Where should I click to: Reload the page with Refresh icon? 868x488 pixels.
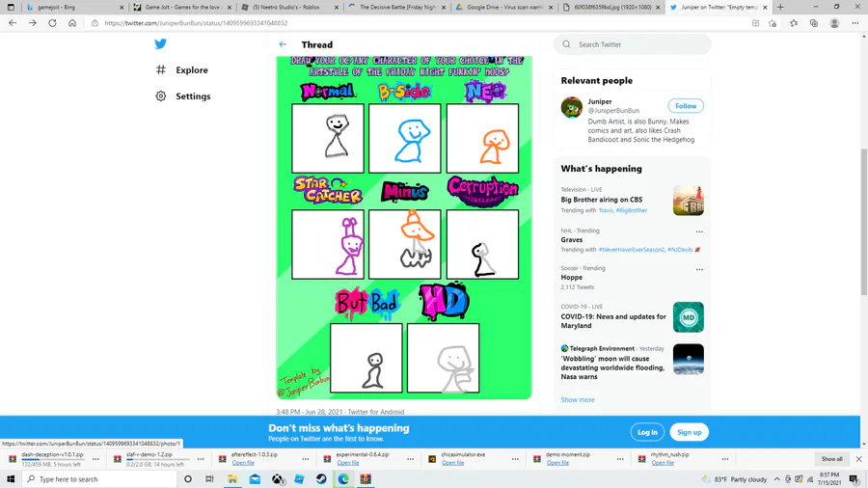click(52, 23)
